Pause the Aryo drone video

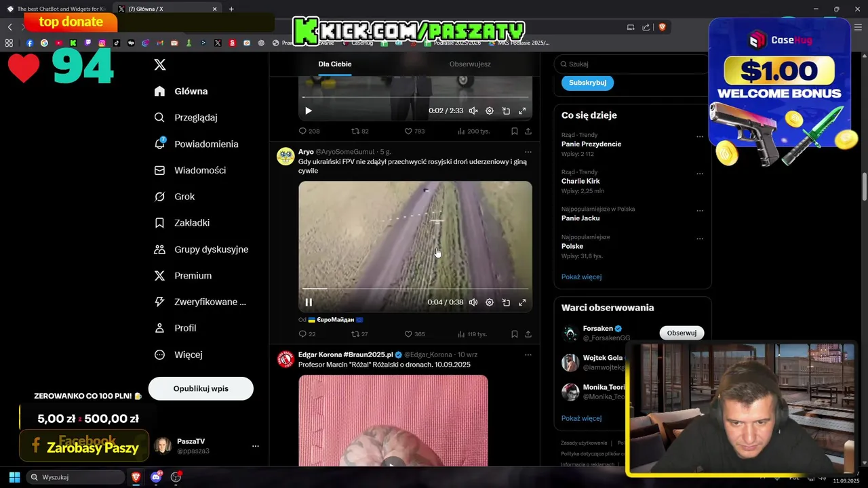coord(309,302)
